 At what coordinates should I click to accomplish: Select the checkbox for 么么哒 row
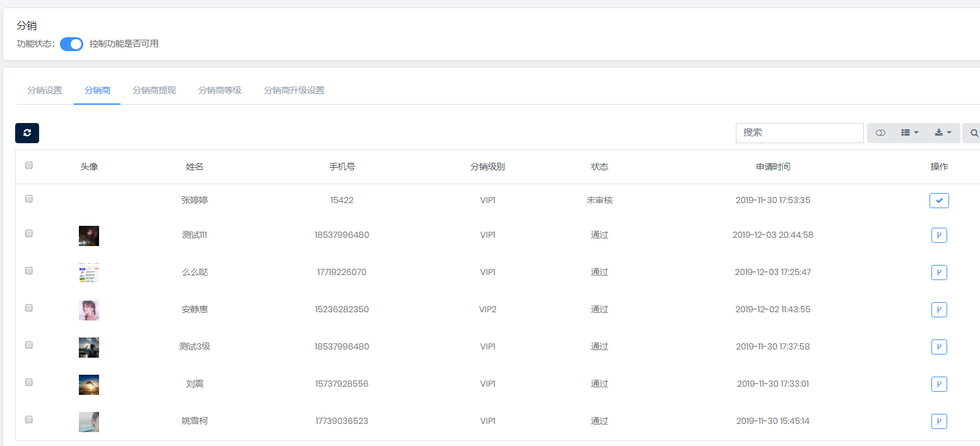[29, 271]
